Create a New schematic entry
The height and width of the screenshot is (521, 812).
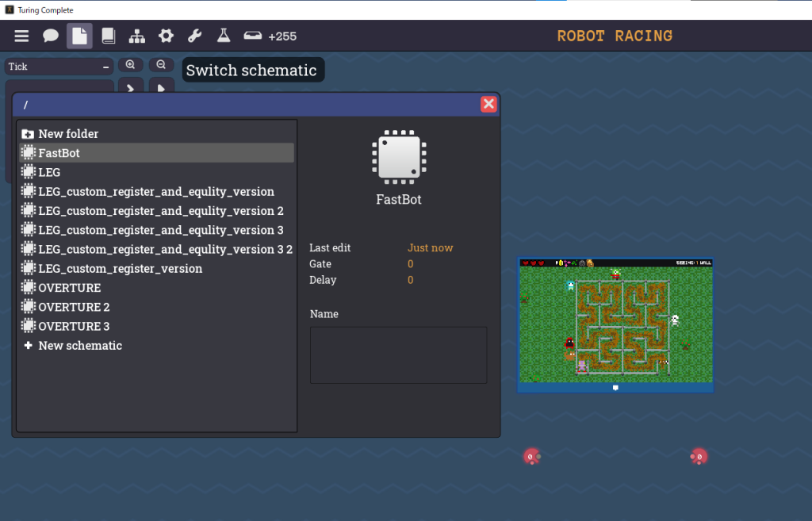(79, 346)
